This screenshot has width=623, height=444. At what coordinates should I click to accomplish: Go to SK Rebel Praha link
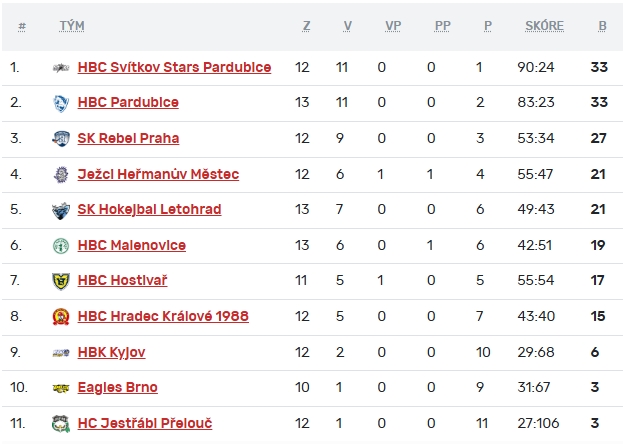(128, 139)
